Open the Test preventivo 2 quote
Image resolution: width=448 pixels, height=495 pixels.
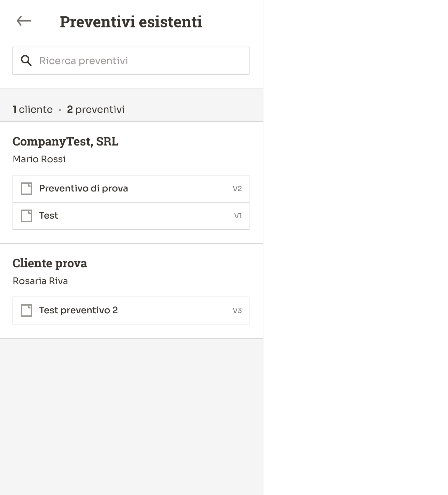pyautogui.click(x=79, y=311)
